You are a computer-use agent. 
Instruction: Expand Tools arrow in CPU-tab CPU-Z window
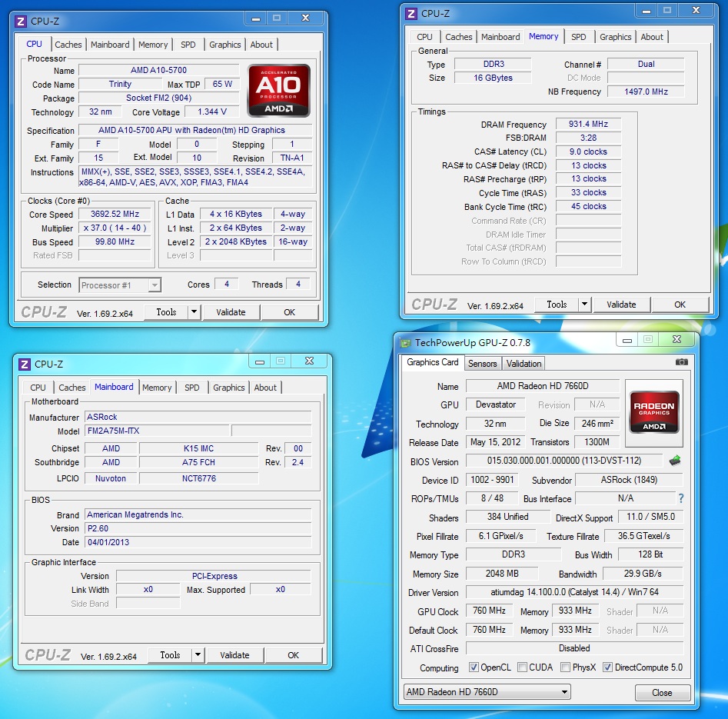click(x=194, y=312)
